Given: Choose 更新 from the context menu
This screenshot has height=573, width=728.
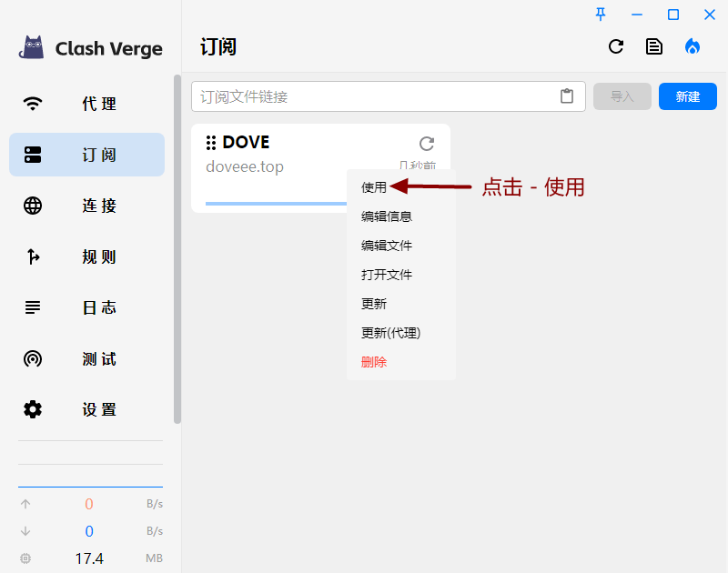Looking at the screenshot, I should pos(401,304).
